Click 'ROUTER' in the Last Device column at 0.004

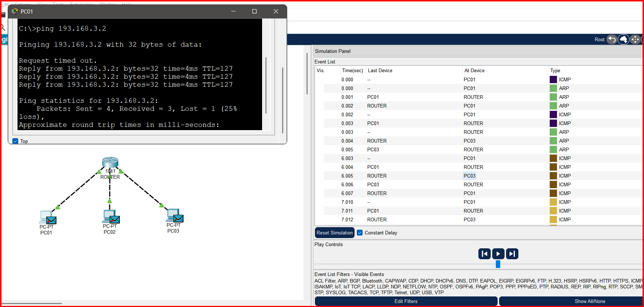(x=377, y=141)
